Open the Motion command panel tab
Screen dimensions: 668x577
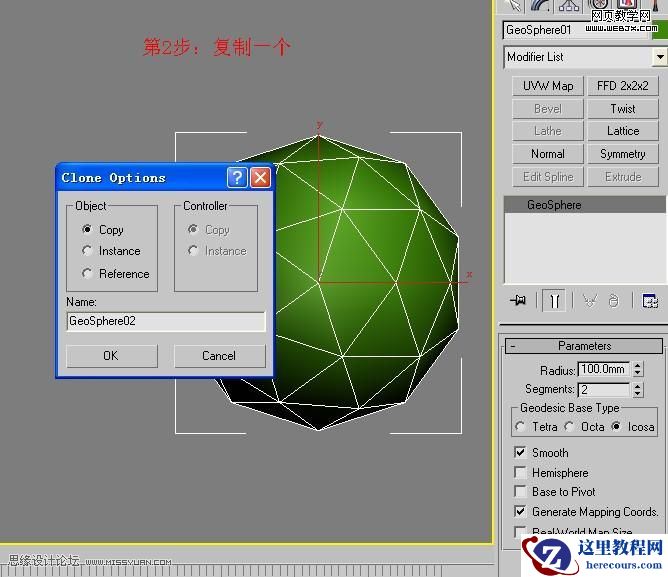[598, 5]
